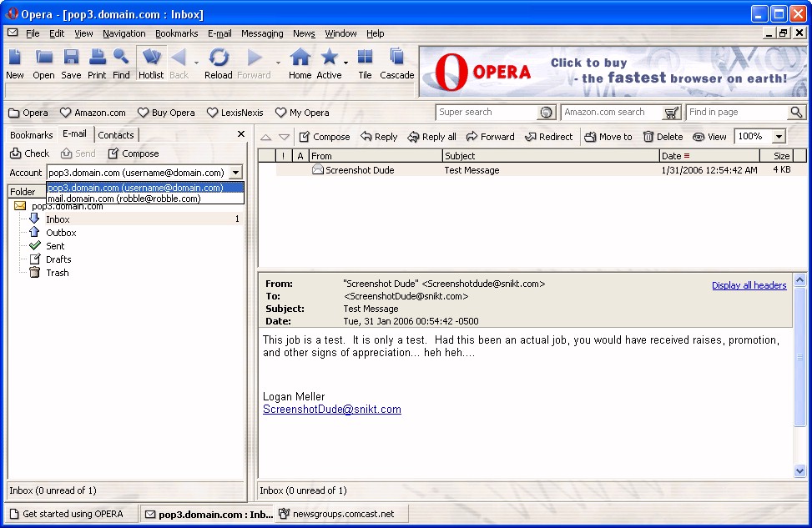Open the Back history dropdown arrow
Image resolution: width=812 pixels, height=528 pixels.
[196, 63]
